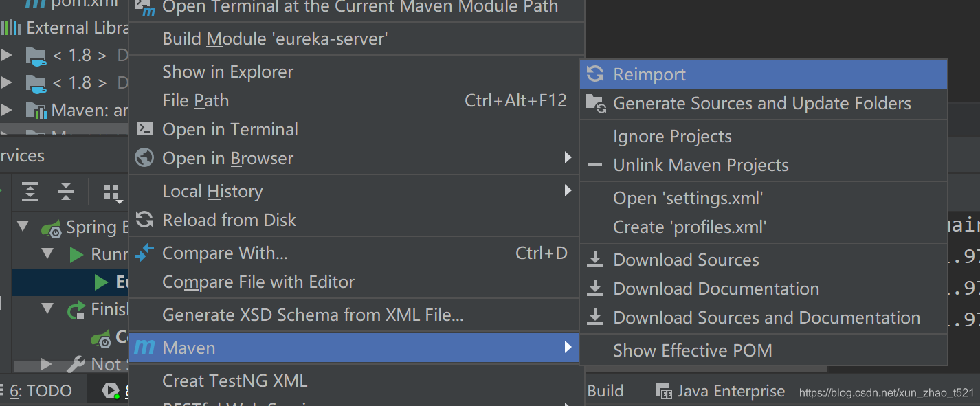Screen dimensions: 980x406
Task: Open the Maven context menu entry
Action: [x=354, y=348]
